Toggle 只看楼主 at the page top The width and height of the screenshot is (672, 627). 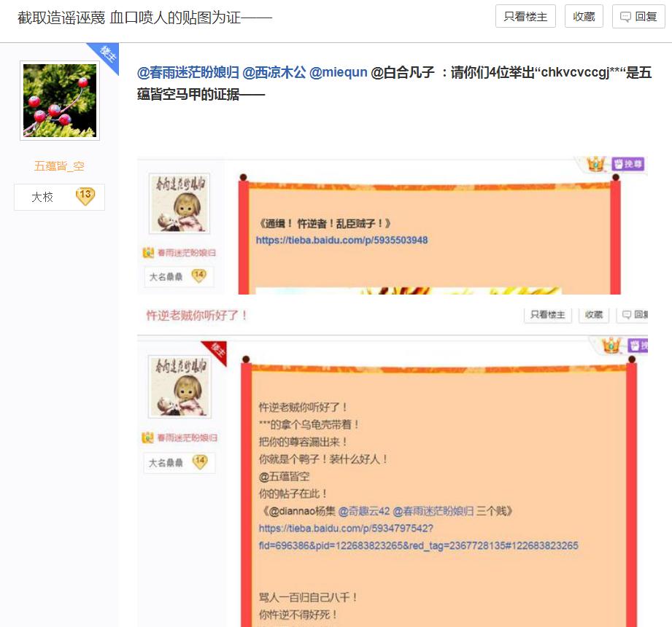pyautogui.click(x=525, y=17)
